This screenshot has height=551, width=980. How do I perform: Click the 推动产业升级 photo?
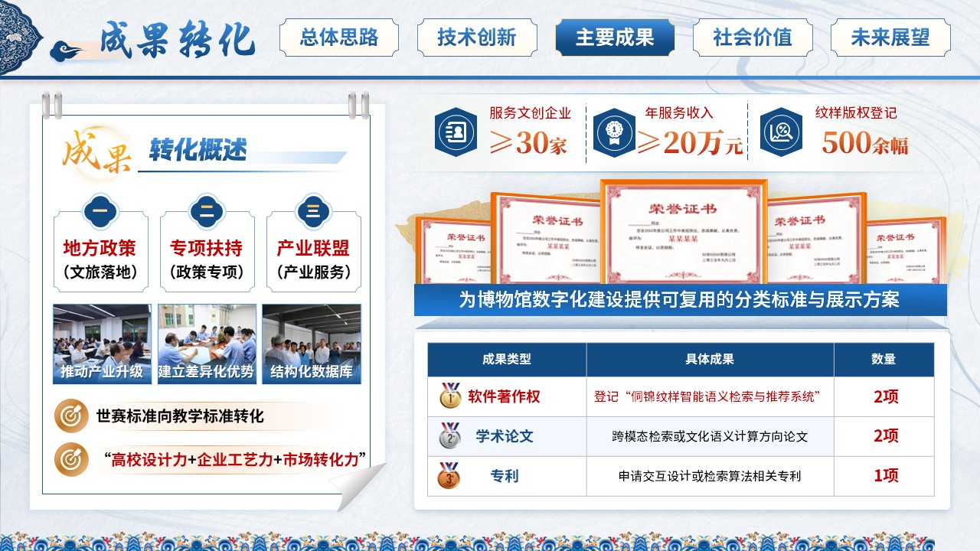point(102,344)
